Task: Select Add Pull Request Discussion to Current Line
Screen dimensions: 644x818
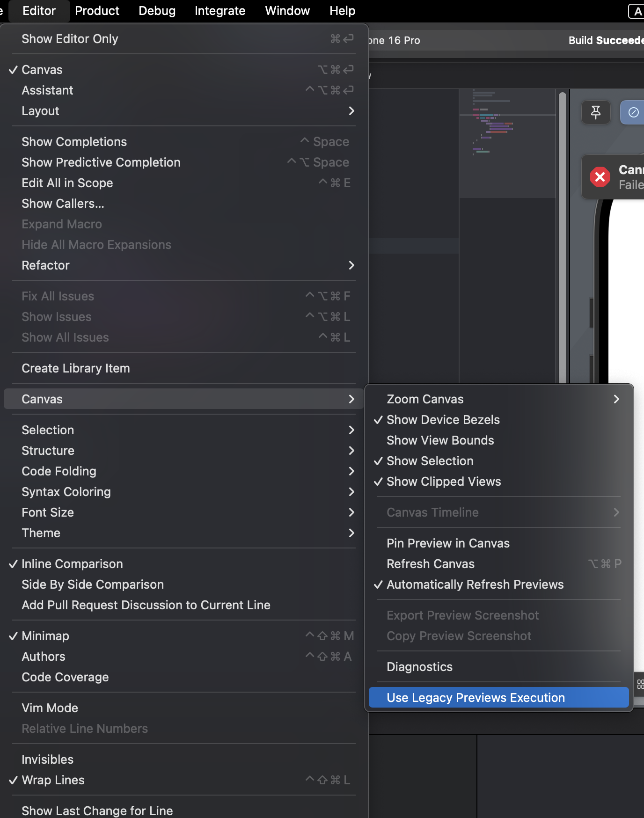Action: coord(183,605)
